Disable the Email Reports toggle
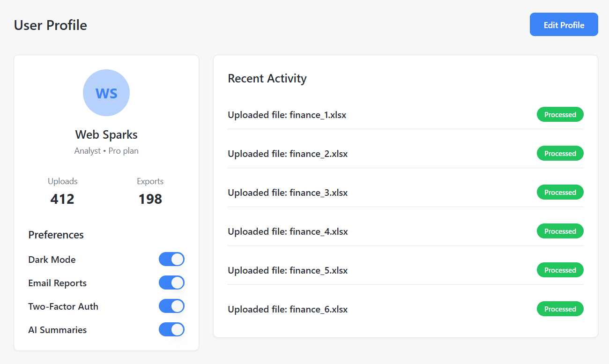Image resolution: width=609 pixels, height=364 pixels. 171,282
